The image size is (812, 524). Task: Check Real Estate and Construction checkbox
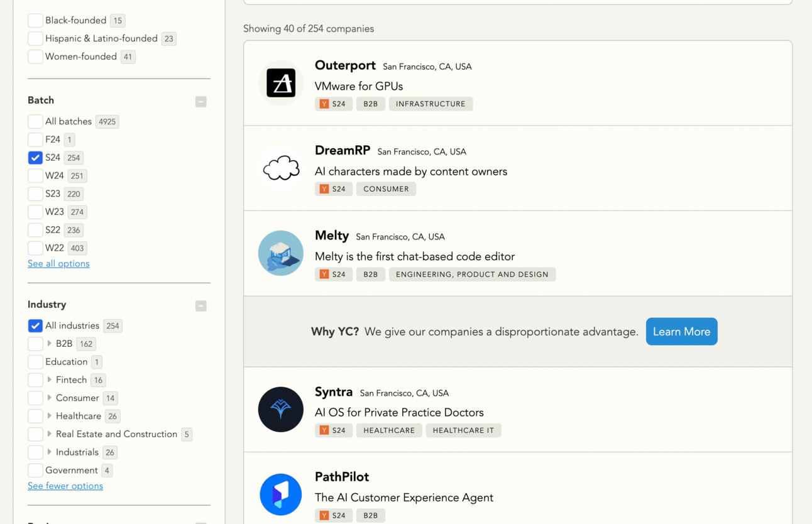point(35,434)
